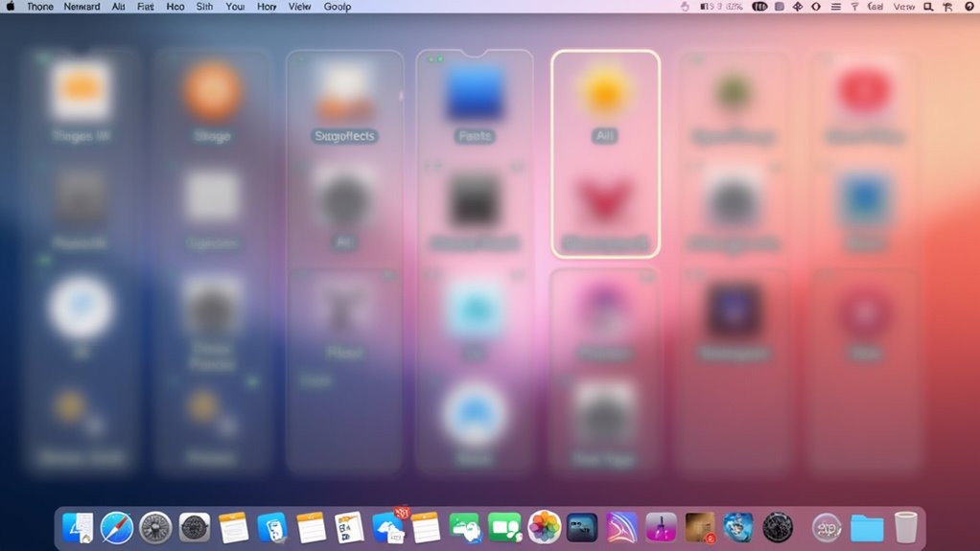Open the yellow sun app icon
This screenshot has width=980, height=551.
605,92
